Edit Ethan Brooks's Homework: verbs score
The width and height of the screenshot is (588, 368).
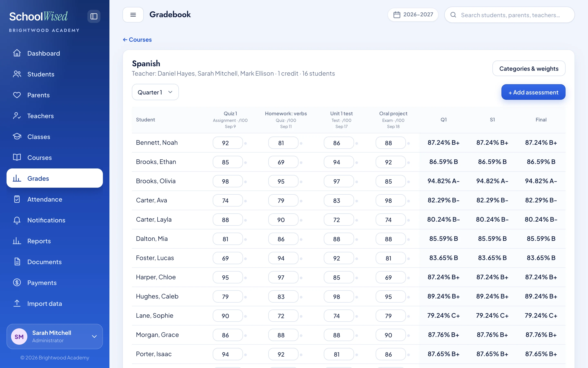pyautogui.click(x=283, y=162)
